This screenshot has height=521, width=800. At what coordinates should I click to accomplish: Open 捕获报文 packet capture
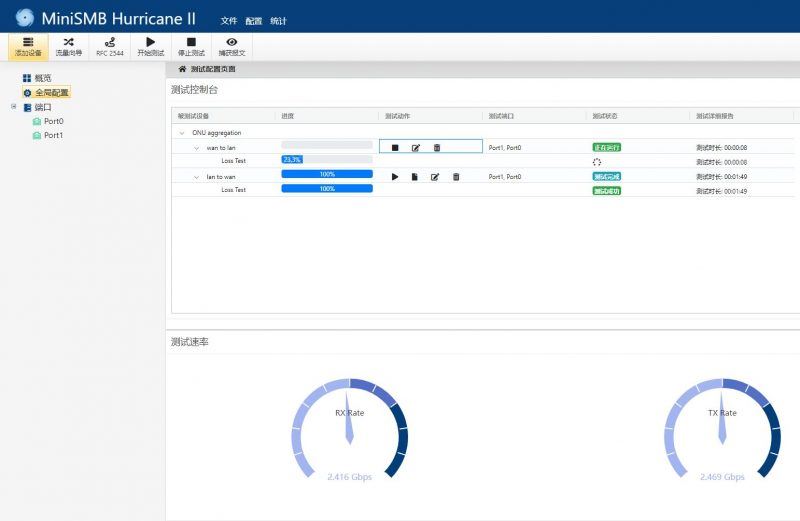(x=232, y=46)
